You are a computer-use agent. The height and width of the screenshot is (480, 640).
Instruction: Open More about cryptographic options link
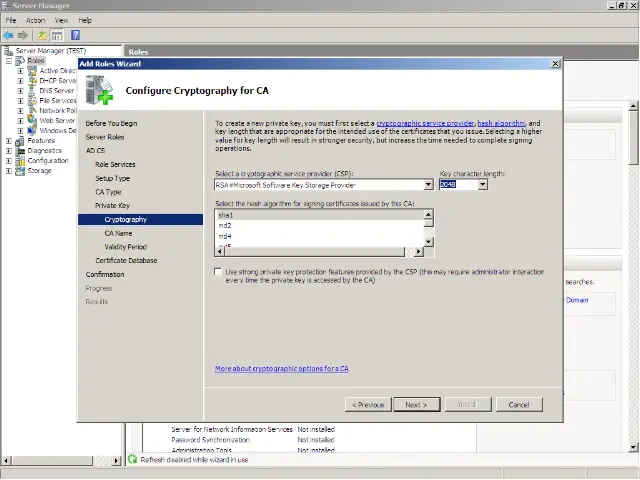(x=282, y=369)
